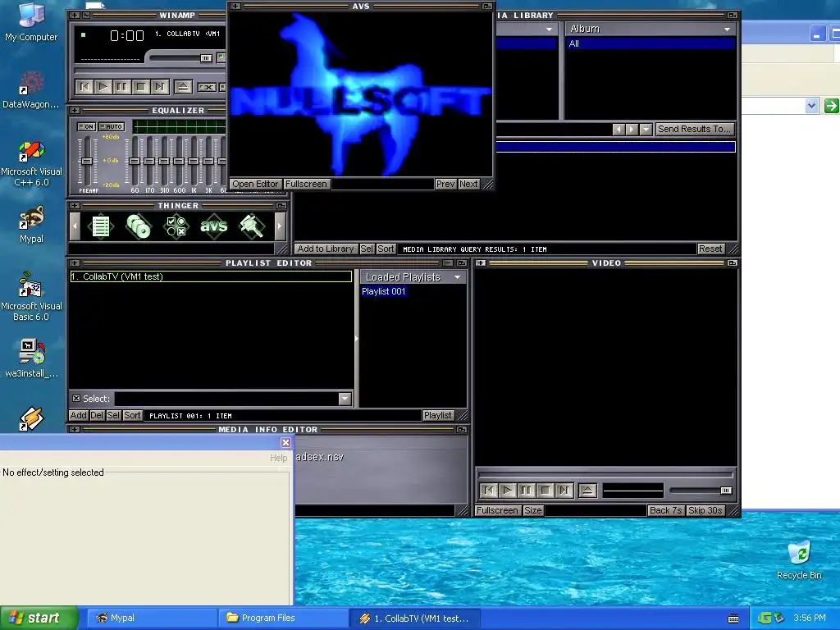Click Winamp main window system menu box
This screenshot has width=840, height=630.
coord(75,15)
